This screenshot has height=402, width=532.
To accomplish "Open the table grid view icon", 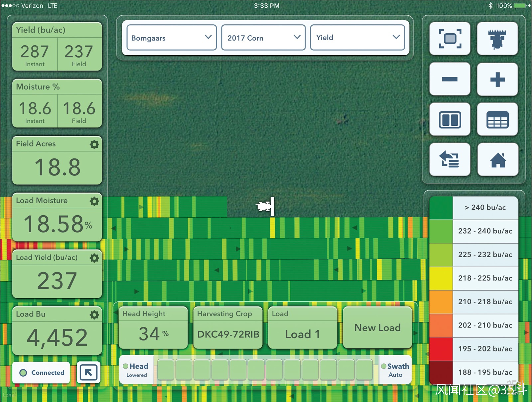I will (497, 119).
